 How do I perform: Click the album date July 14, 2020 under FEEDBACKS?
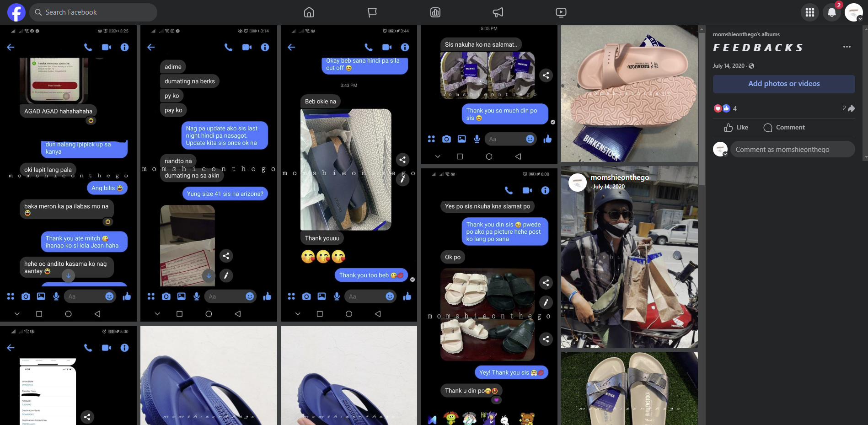pyautogui.click(x=729, y=66)
